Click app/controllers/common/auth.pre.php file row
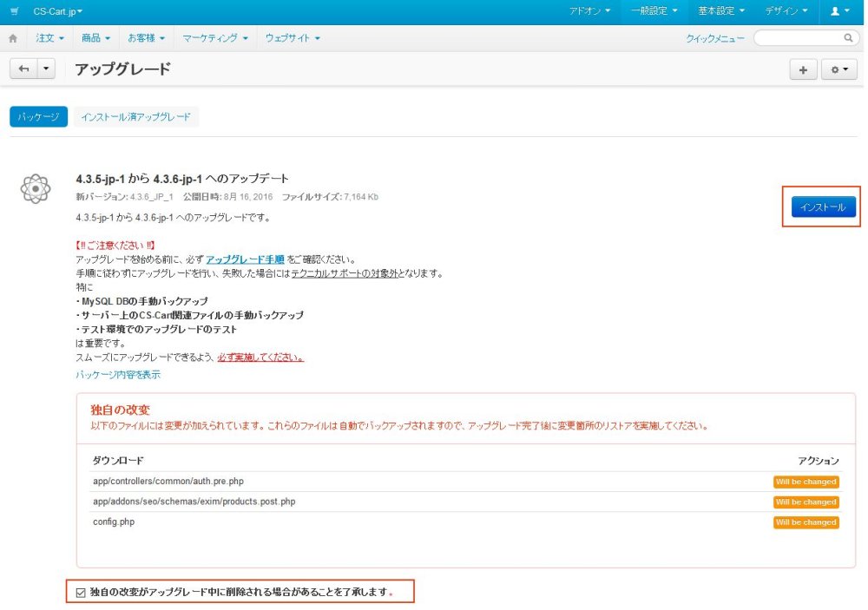The height and width of the screenshot is (610, 868). click(465, 482)
